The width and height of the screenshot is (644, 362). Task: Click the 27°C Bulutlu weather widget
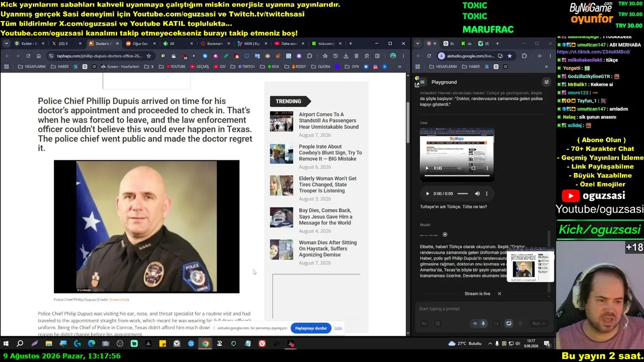(465, 344)
